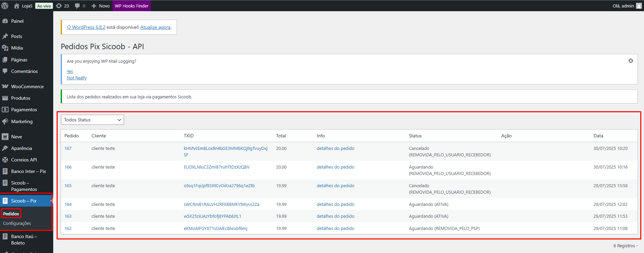
Task: Click Novo in the admin bar
Action: coord(101,6)
